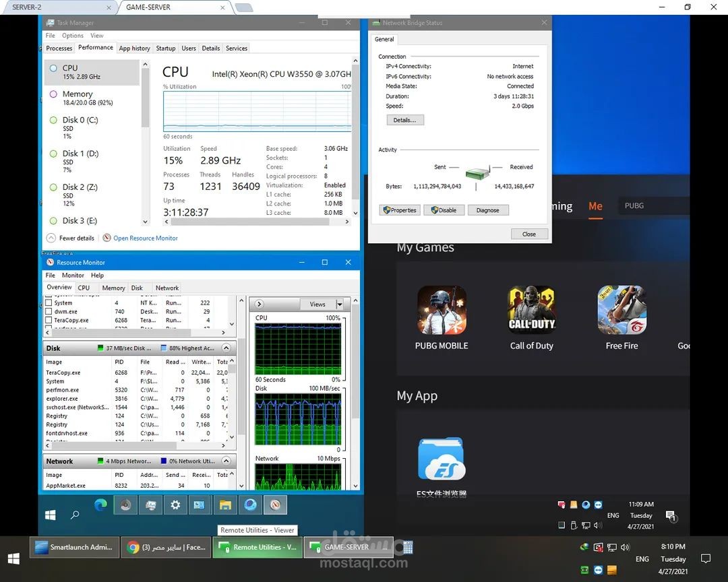The image size is (728, 582).
Task: Collapse the Network section in Resource Monitor
Action: 226,461
